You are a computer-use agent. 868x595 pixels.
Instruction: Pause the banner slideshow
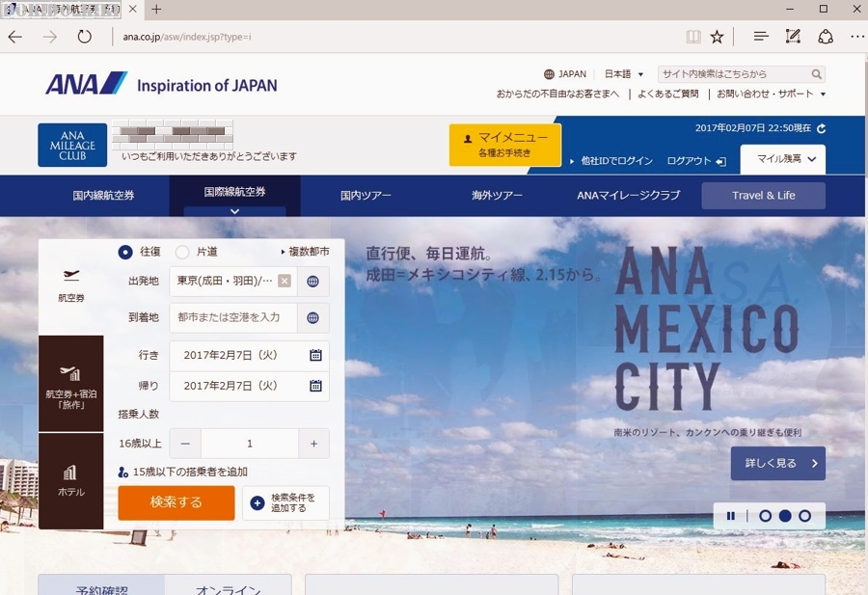click(731, 516)
